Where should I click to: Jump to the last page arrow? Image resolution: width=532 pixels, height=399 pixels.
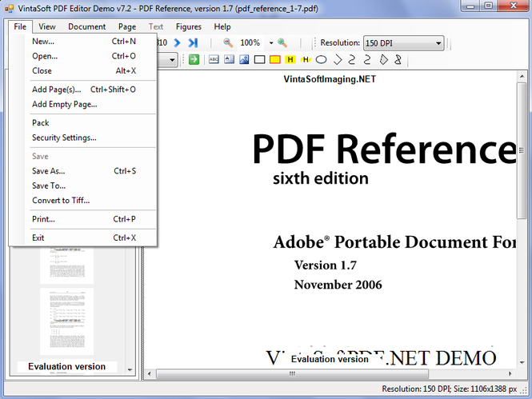193,42
